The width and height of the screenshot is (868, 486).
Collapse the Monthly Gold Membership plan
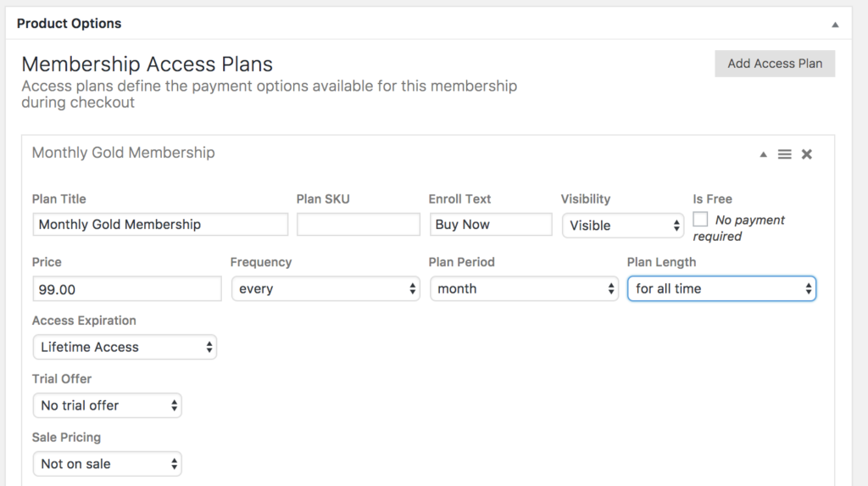coord(764,154)
